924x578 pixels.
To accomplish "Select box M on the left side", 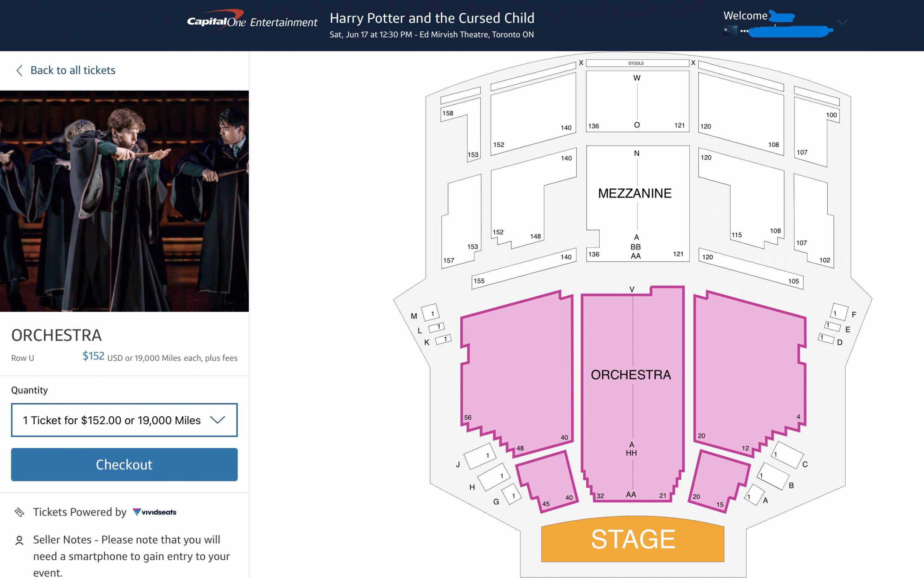I will click(x=430, y=313).
